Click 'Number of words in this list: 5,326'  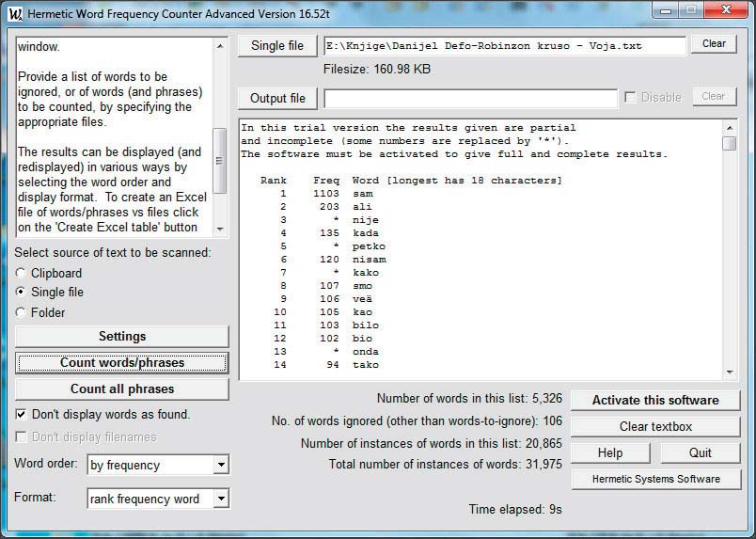[x=469, y=399]
